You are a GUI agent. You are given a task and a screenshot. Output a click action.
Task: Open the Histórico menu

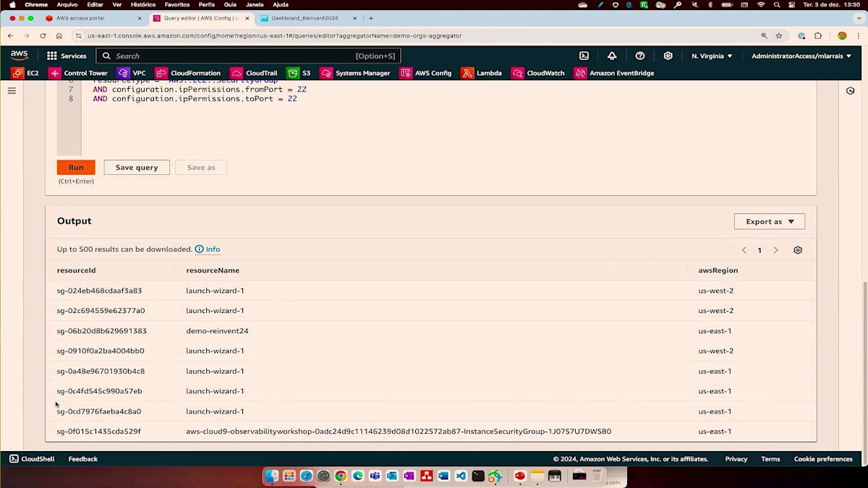[x=143, y=4]
